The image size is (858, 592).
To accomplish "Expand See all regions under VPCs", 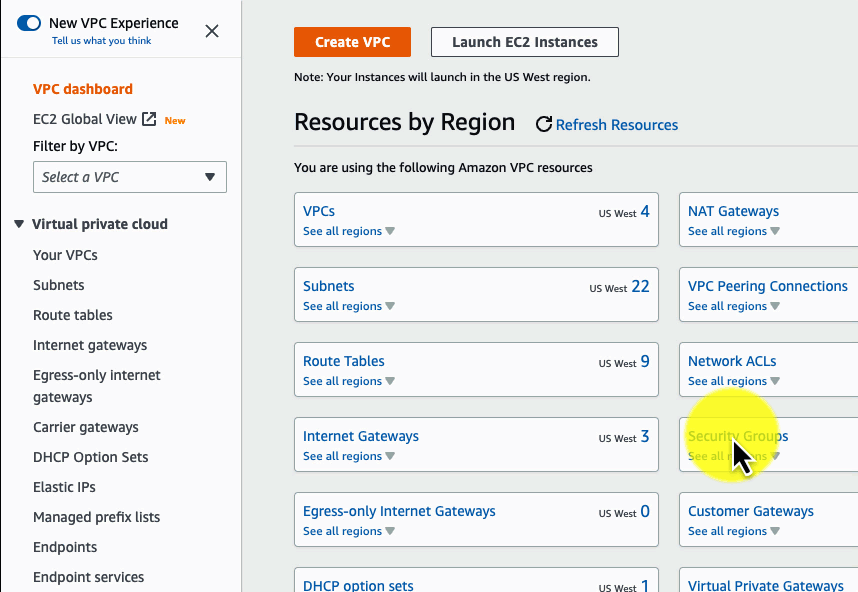I will point(343,230).
